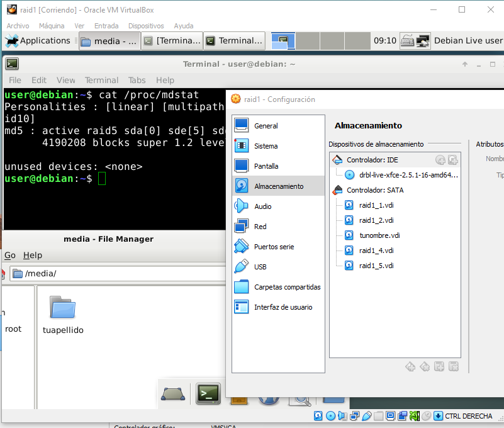The image size is (504, 428).
Task: Click the add attachment icon below storage list
Action: pos(439,366)
